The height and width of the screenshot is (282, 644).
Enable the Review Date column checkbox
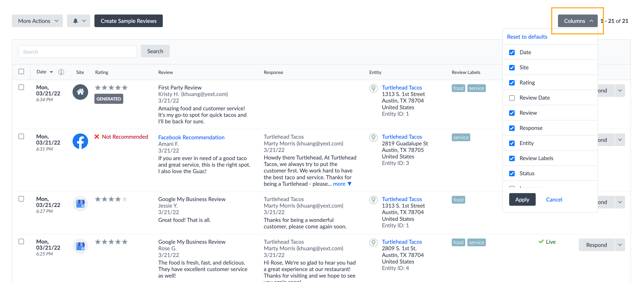(x=512, y=98)
